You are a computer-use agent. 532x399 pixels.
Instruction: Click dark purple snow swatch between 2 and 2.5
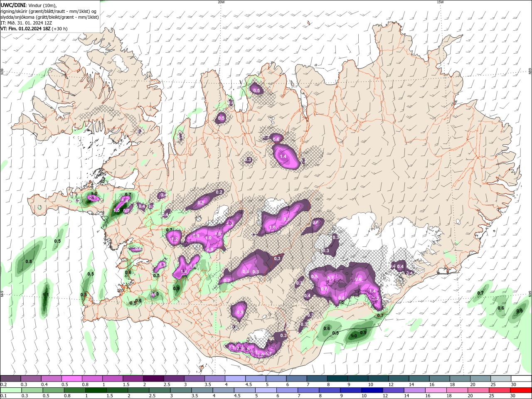tap(153, 379)
